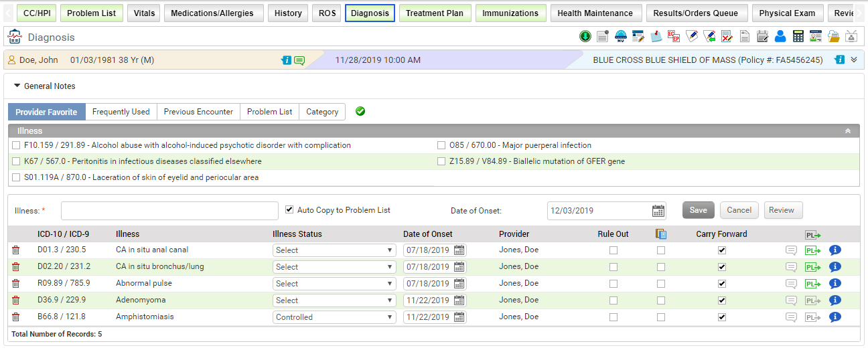Click the Review button
The width and height of the screenshot is (868, 350).
[783, 210]
